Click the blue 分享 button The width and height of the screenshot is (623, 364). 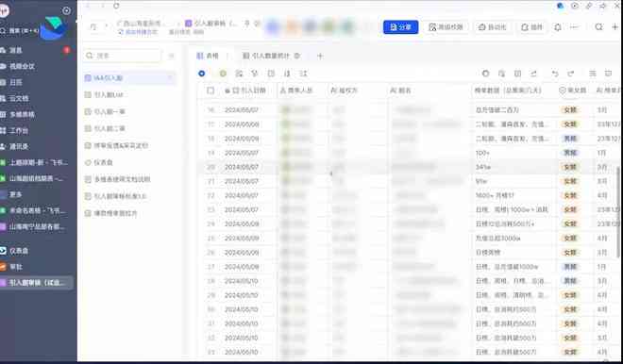pos(400,27)
